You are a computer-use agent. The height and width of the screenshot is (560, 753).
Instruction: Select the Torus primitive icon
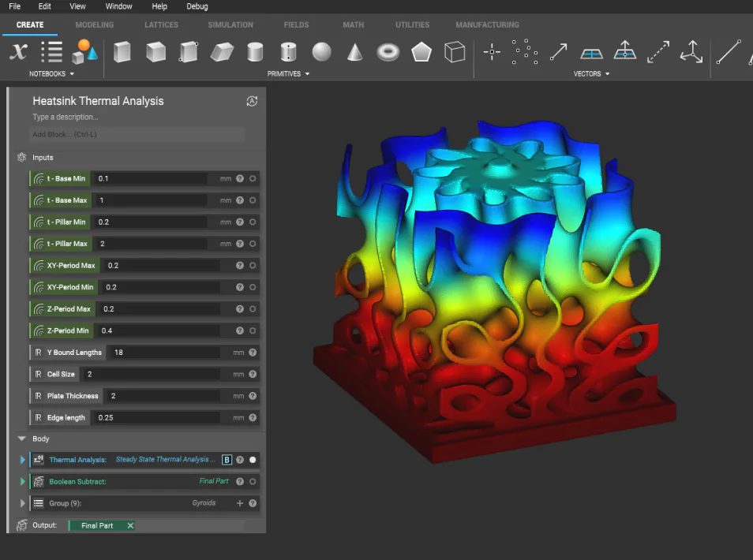388,52
